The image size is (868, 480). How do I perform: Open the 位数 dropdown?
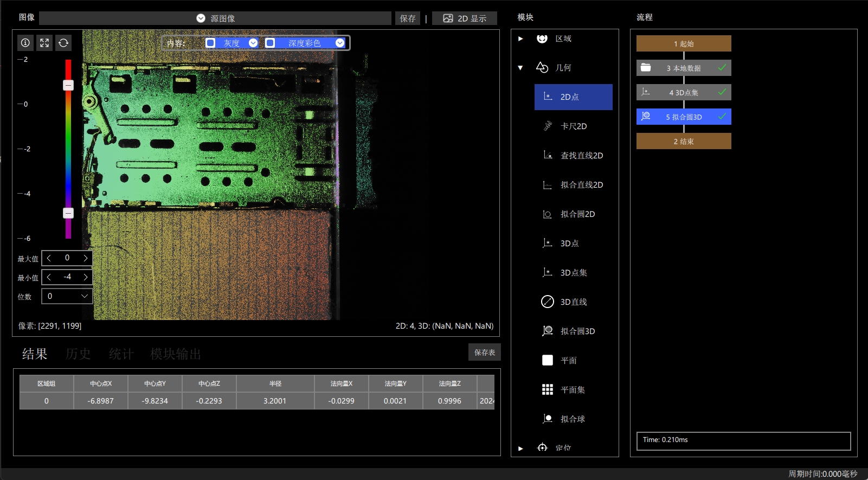tap(67, 296)
